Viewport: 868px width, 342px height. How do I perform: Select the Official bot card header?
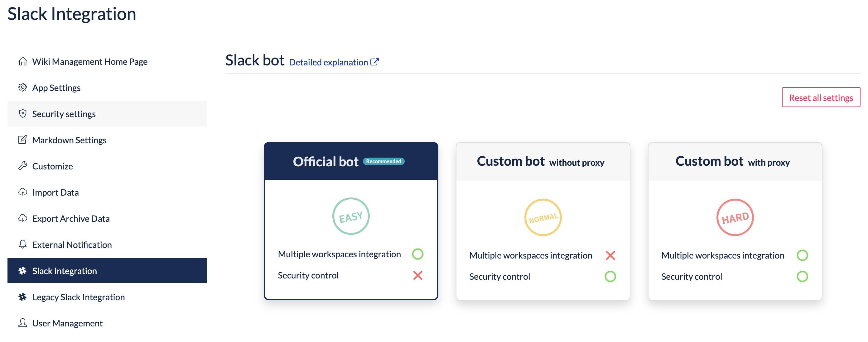[x=325, y=162]
